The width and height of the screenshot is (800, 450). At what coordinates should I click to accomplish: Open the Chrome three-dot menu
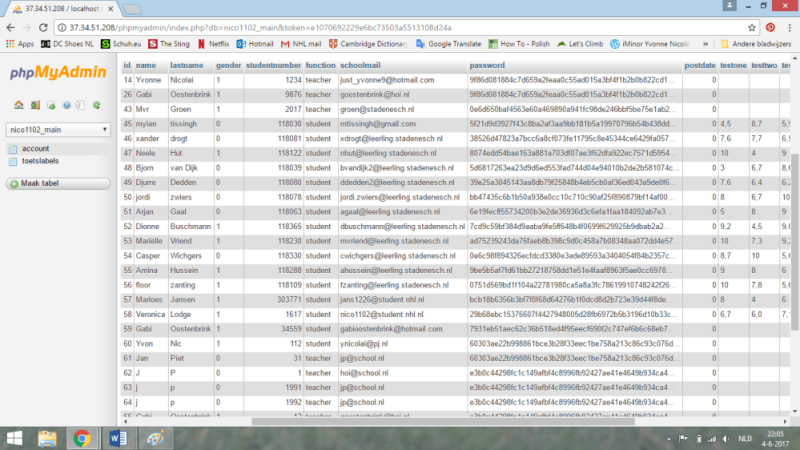(x=789, y=28)
